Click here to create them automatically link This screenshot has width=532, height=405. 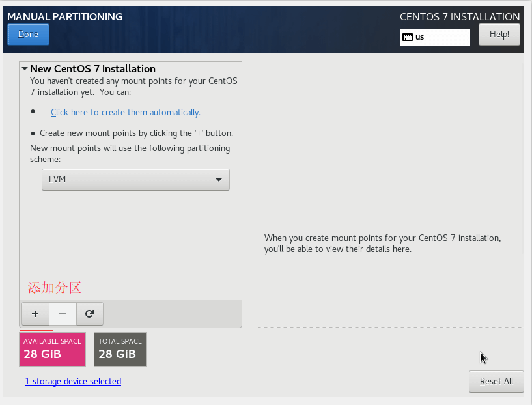(x=126, y=112)
